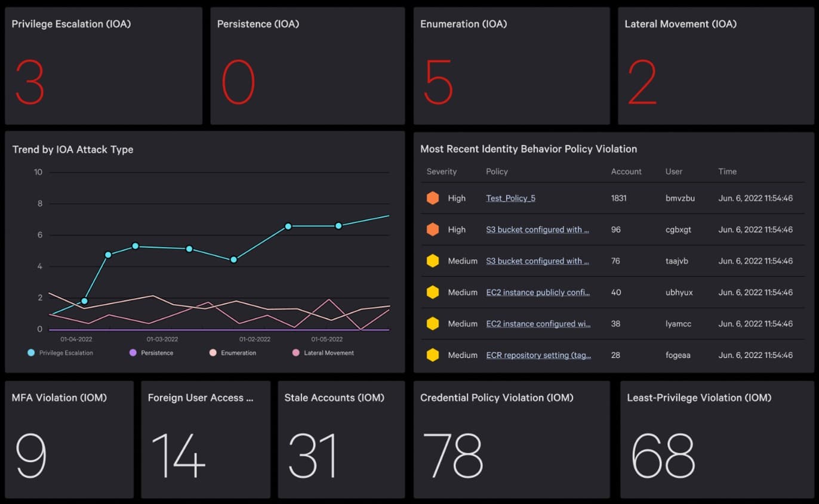
Task: Click the orange High severity hexagon for Test_Policy_5
Action: tap(433, 198)
